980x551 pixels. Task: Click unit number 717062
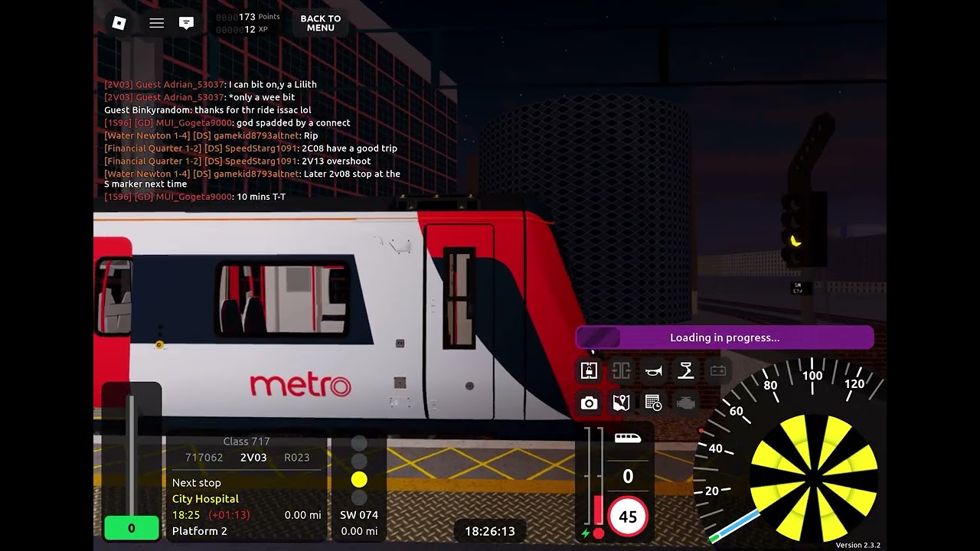(x=204, y=458)
